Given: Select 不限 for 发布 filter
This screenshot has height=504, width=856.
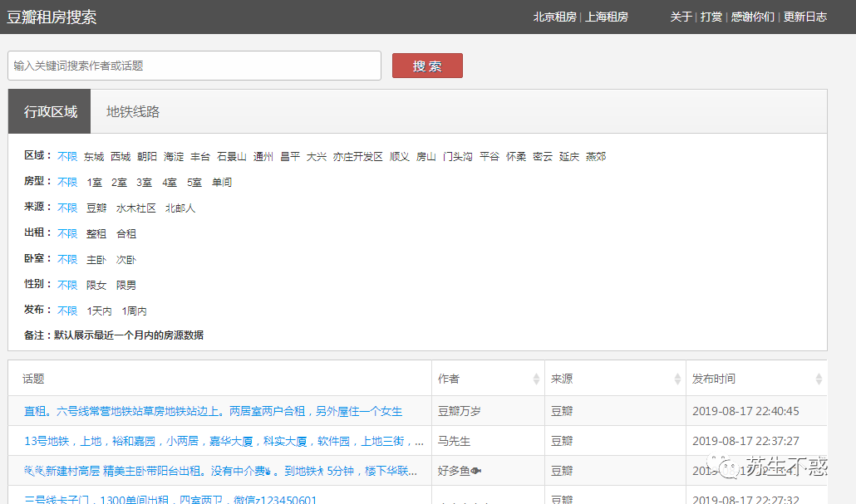Looking at the screenshot, I should pyautogui.click(x=67, y=311).
